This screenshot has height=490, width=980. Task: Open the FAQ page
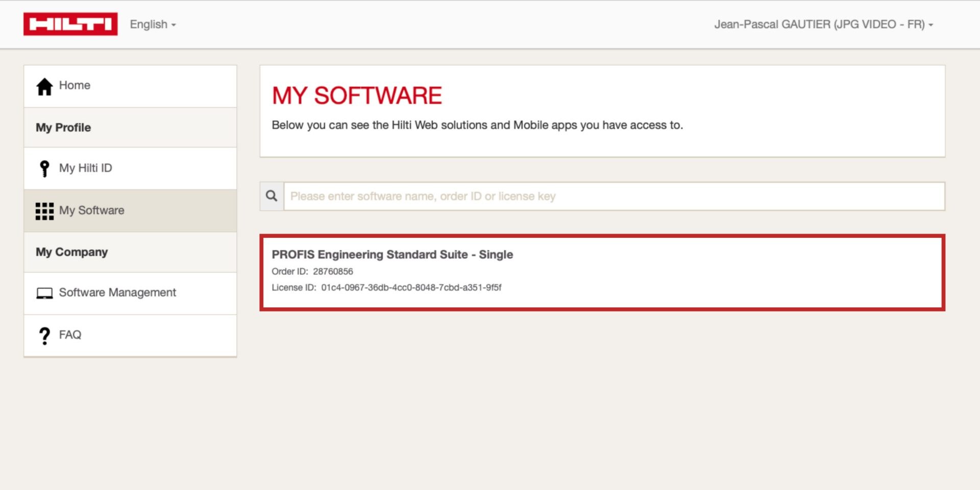point(70,335)
